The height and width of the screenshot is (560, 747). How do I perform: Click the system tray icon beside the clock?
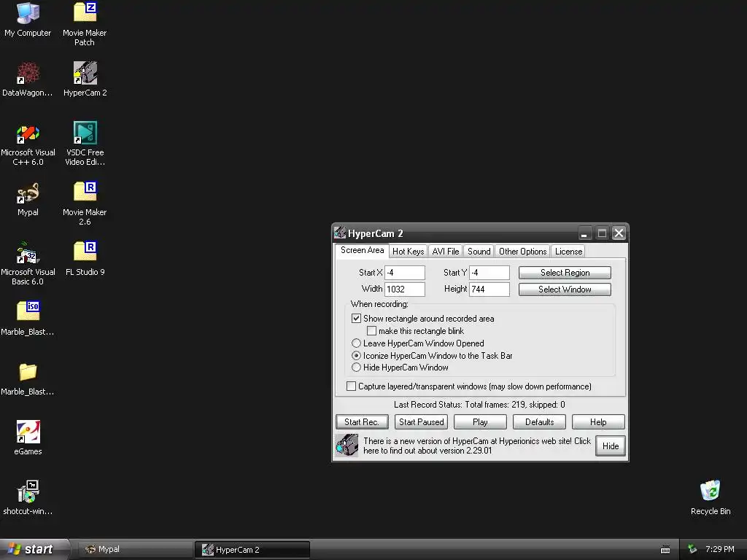click(x=692, y=549)
